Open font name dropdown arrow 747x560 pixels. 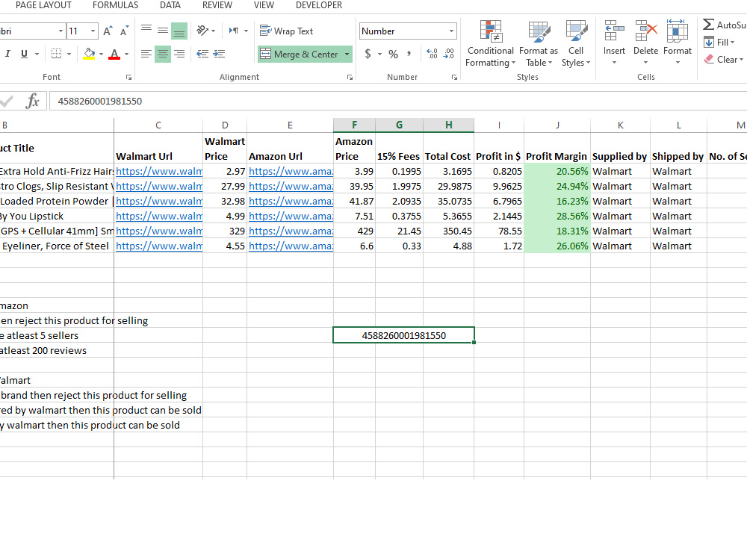tap(61, 31)
